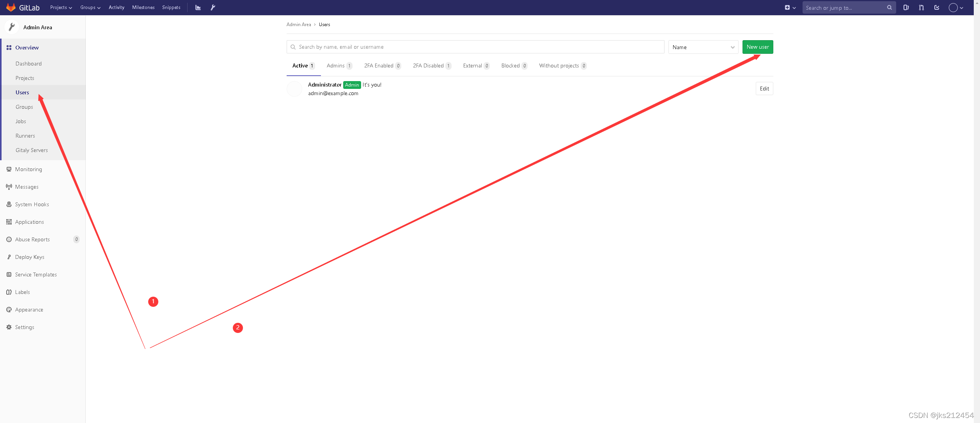Viewport: 980px width, 423px height.
Task: Click the admin@example.com email text
Action: [x=333, y=94]
